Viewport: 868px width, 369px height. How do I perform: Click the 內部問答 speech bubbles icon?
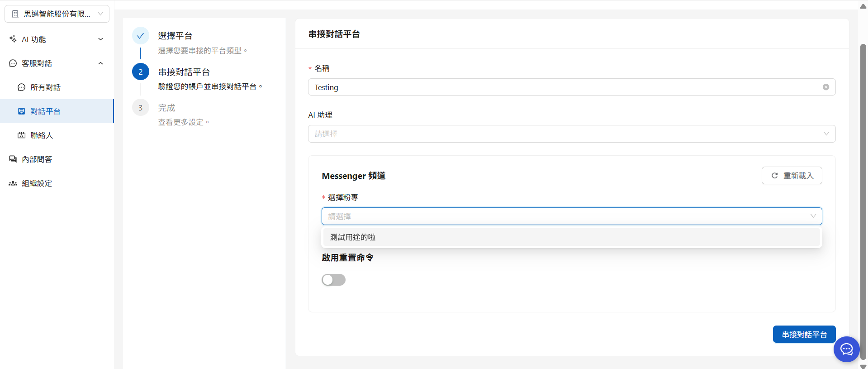[13, 159]
